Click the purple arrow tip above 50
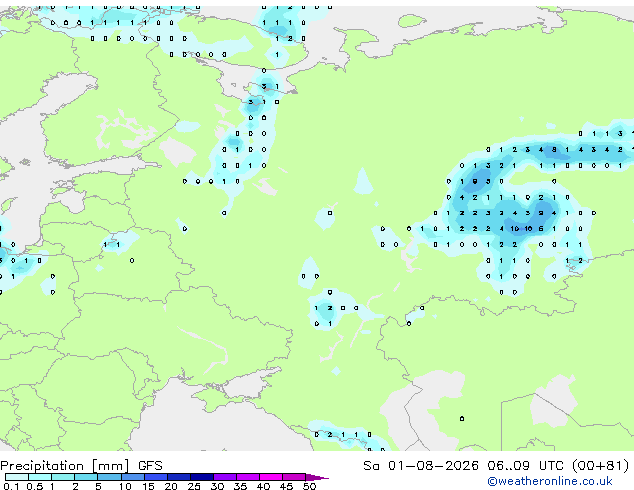Screen dimensions: 634x490 point(317,478)
